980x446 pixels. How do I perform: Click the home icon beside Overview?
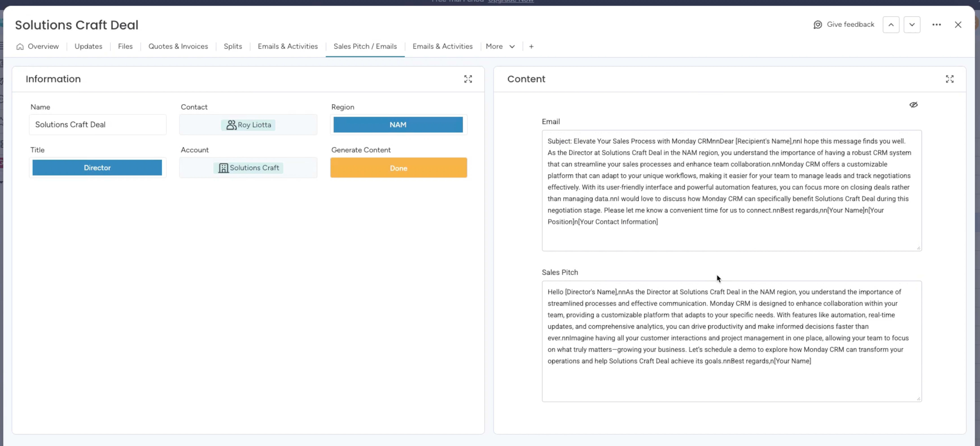(x=20, y=46)
